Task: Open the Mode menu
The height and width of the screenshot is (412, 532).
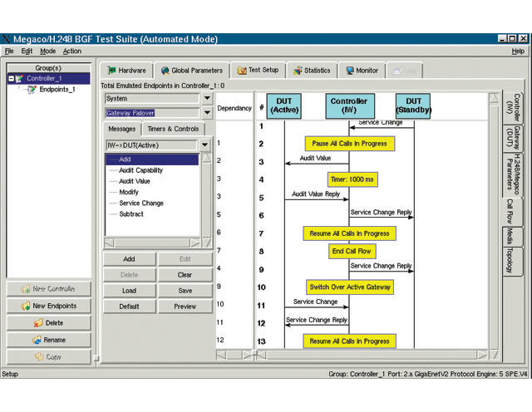Action: pos(48,51)
